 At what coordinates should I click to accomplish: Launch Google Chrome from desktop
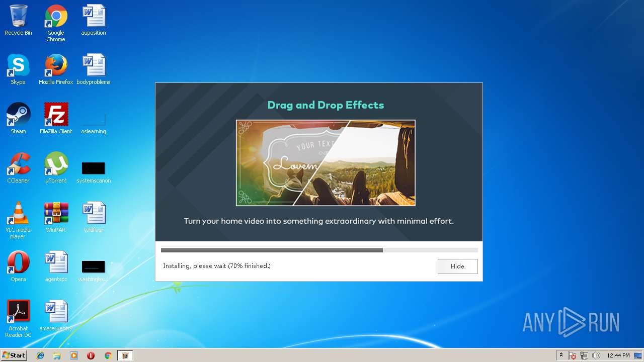(56, 24)
